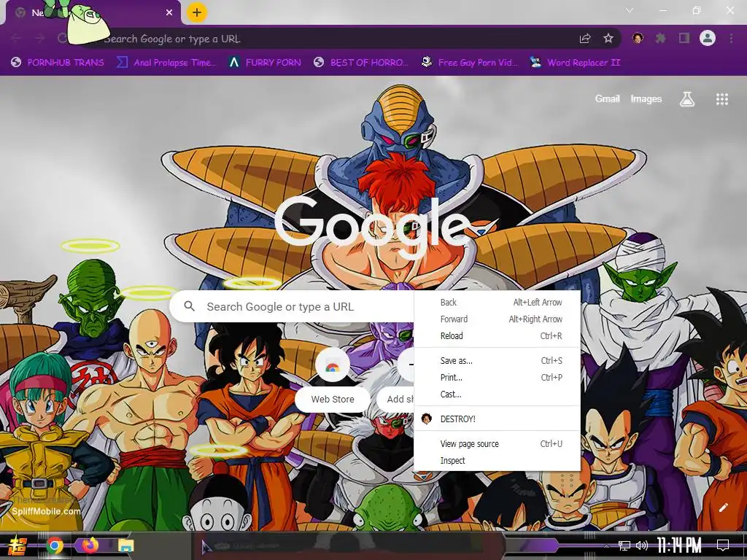Screen dimensions: 747x560
Task: Launch Firefox from the taskbar
Action: 90,545
